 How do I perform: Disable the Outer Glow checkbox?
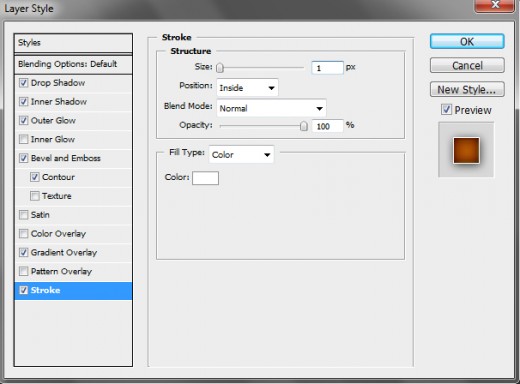tap(23, 120)
